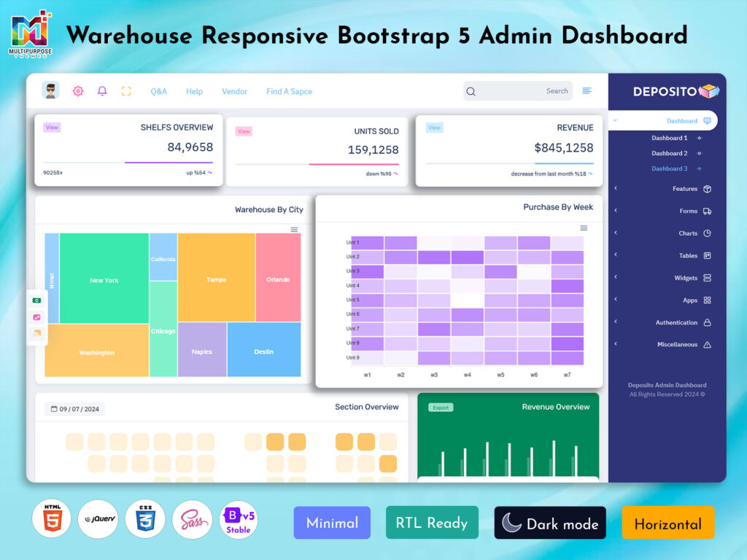Select the green money icon in floating sidebar
Screen dimensions: 747x560
tap(36, 300)
